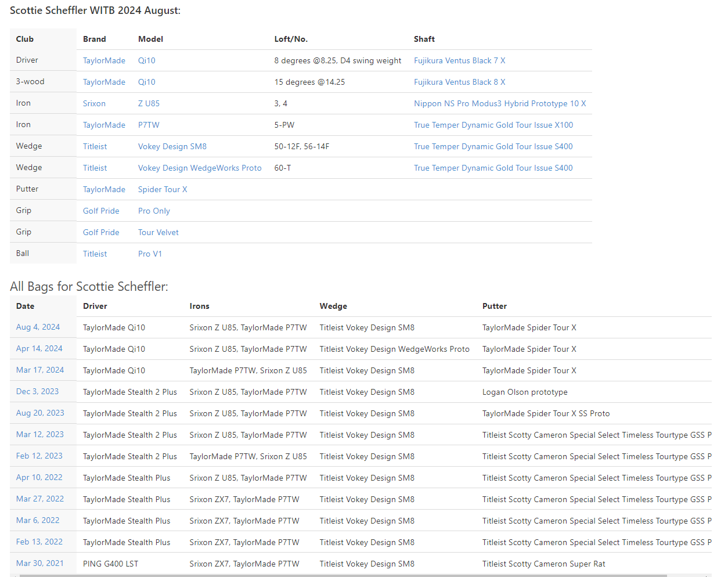Image resolution: width=728 pixels, height=577 pixels.
Task: Open the Aug 20, 2023 bag
Action: [40, 413]
